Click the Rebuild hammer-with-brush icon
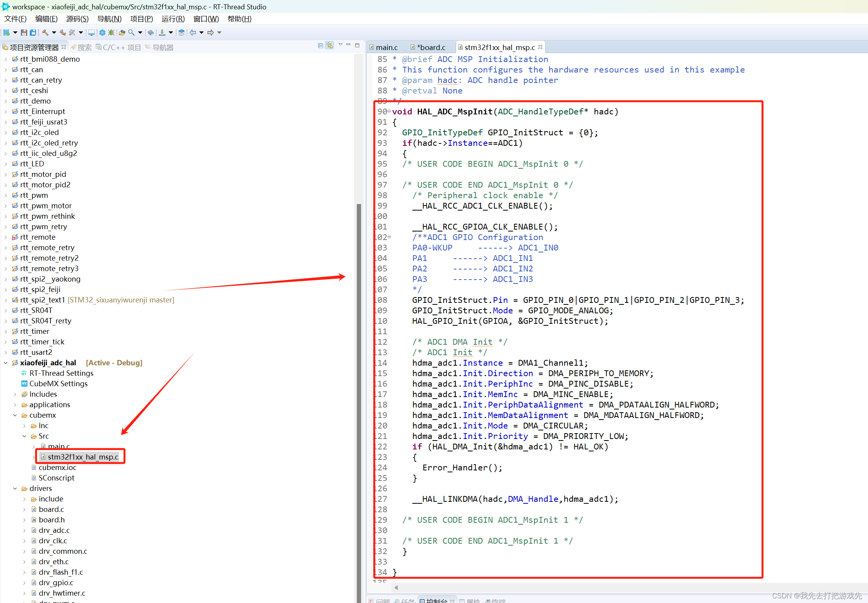The width and height of the screenshot is (868, 603). click(x=63, y=33)
